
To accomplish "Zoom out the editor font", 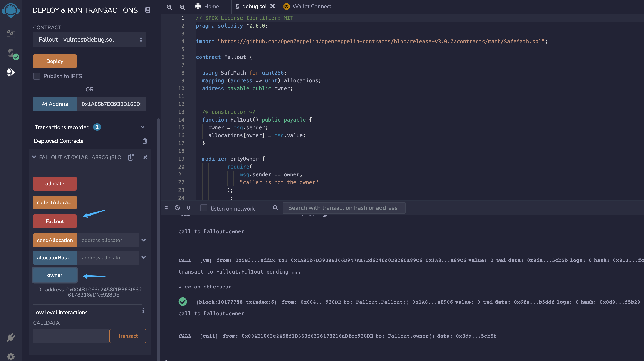I will click(169, 7).
